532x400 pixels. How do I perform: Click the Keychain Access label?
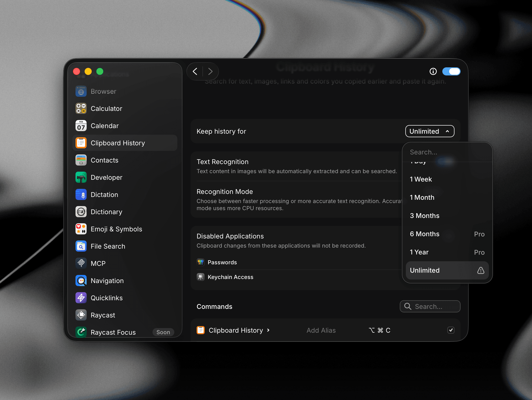pyautogui.click(x=231, y=277)
